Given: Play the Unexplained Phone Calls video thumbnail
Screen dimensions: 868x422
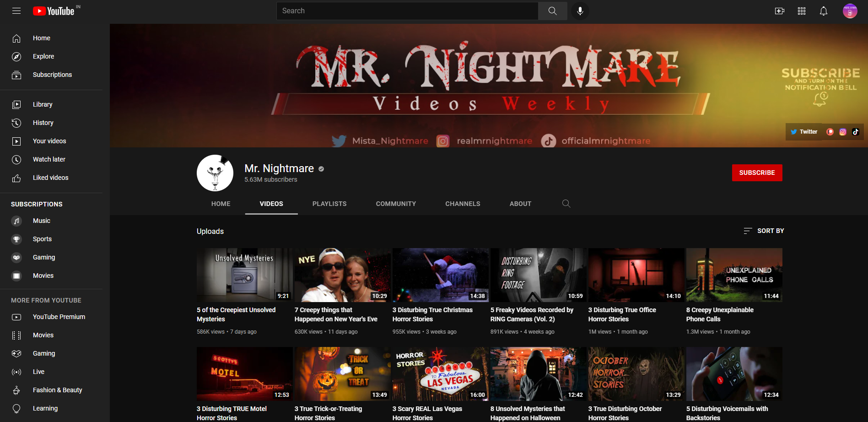Looking at the screenshot, I should (x=734, y=275).
